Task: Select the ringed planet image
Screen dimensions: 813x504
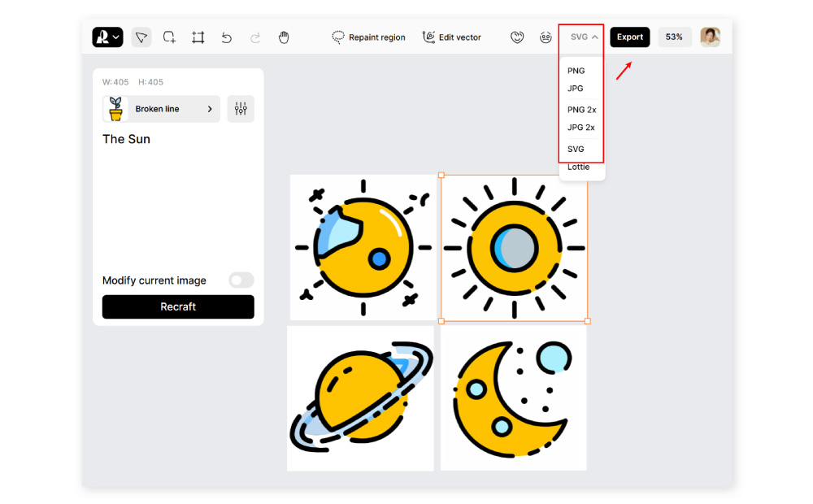Action: (x=360, y=398)
